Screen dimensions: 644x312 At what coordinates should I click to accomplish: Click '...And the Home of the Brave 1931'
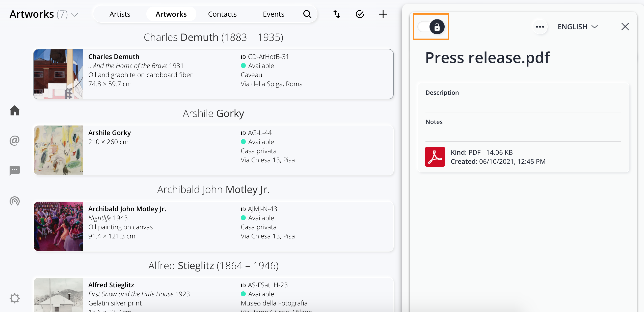pos(136,66)
